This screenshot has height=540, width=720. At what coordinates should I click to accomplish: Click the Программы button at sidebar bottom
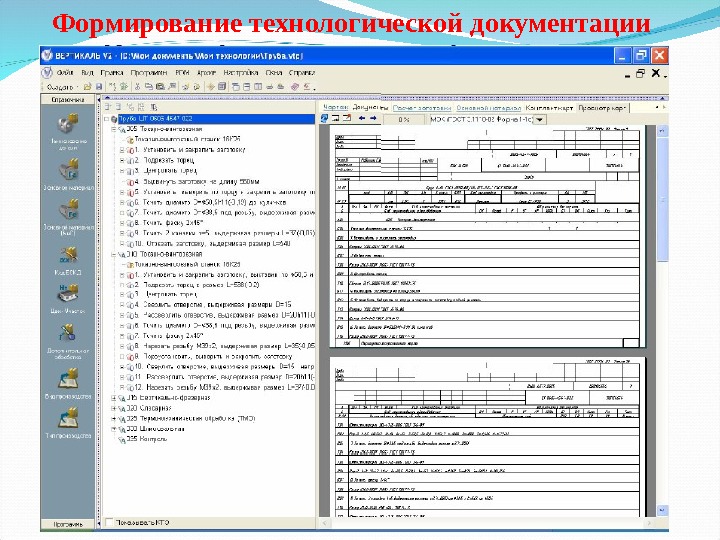(x=68, y=524)
